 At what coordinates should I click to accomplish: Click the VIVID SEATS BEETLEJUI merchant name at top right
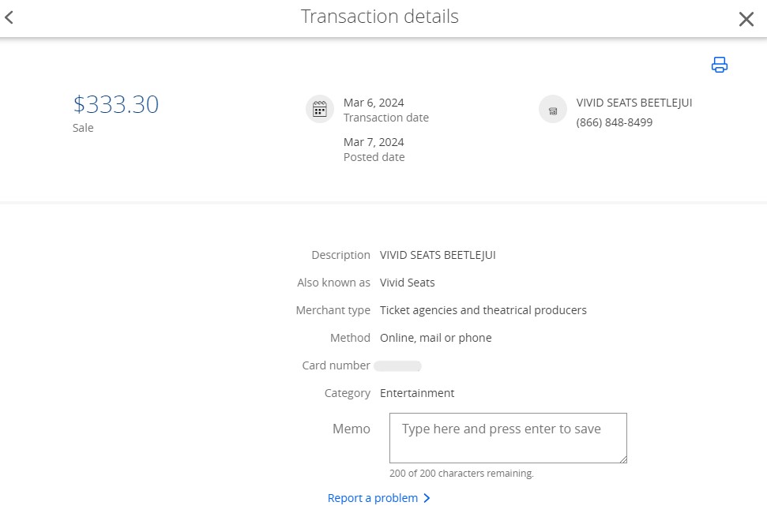point(634,103)
